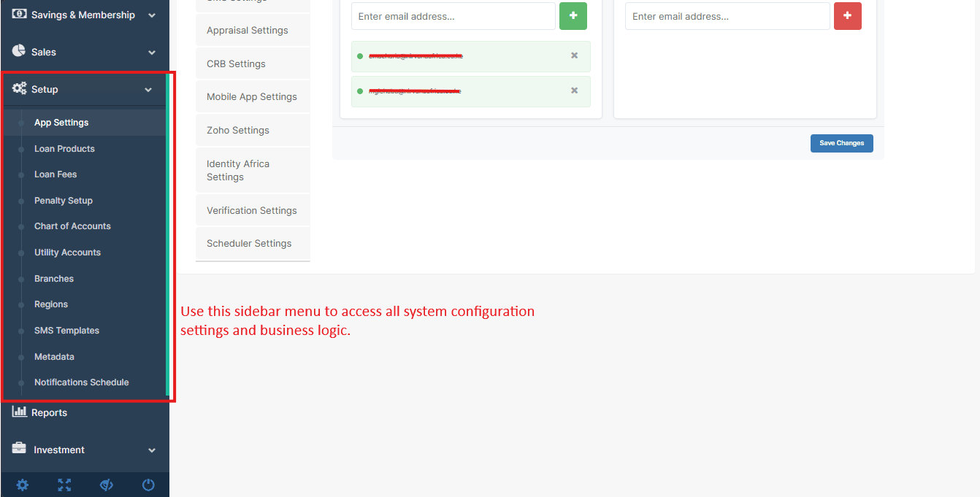Collapse the Setup menu chevron
Screen dimensions: 980x497
tap(148, 90)
